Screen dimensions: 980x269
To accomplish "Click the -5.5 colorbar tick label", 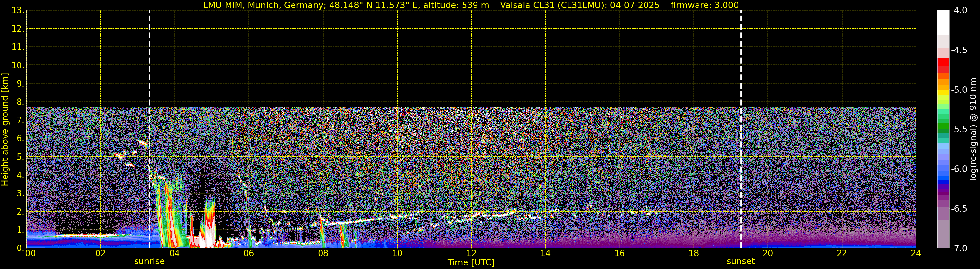I will pos(959,130).
